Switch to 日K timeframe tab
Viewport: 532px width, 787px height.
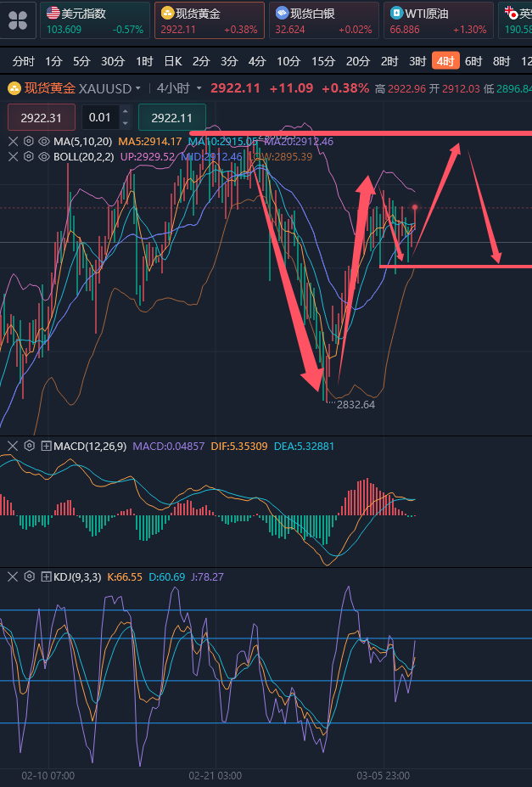pos(173,62)
